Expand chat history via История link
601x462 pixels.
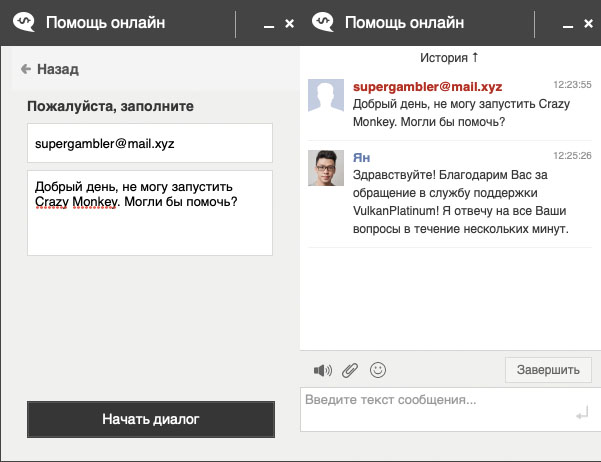(x=450, y=57)
